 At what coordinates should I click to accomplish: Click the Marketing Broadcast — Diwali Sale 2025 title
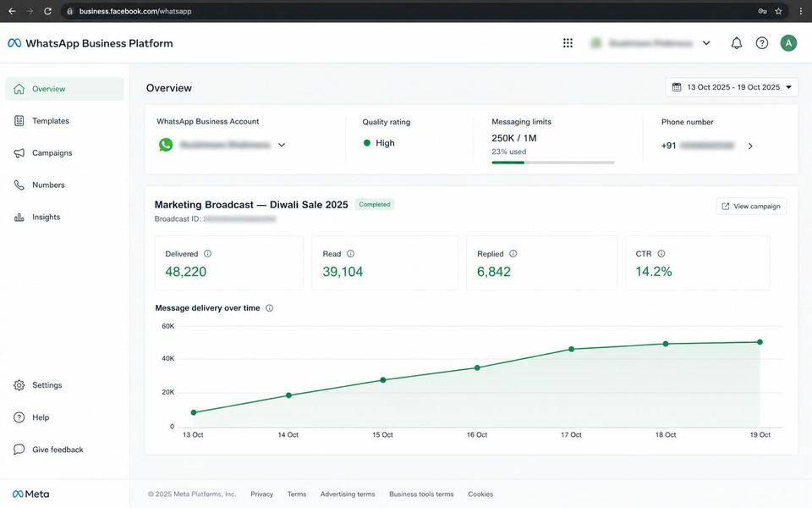251,205
